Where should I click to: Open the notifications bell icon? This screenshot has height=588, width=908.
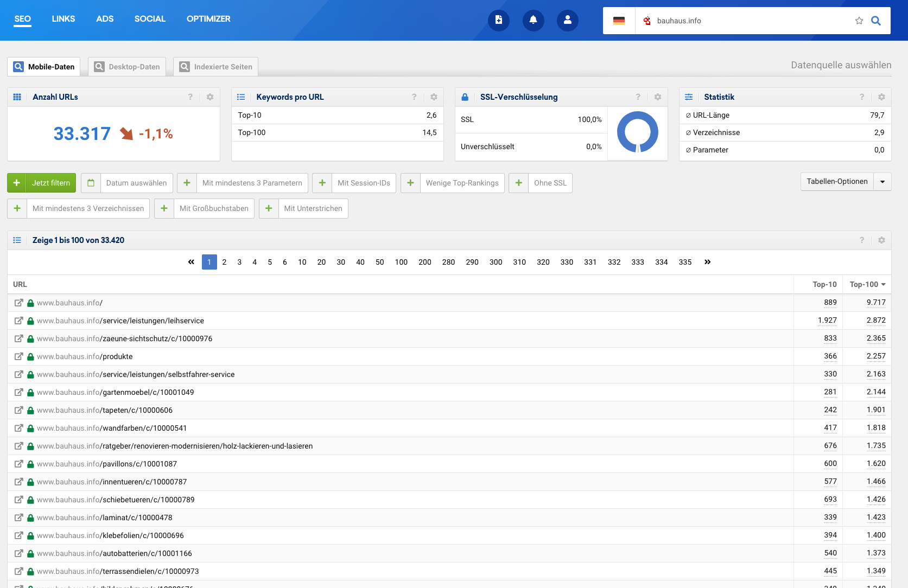[533, 21]
